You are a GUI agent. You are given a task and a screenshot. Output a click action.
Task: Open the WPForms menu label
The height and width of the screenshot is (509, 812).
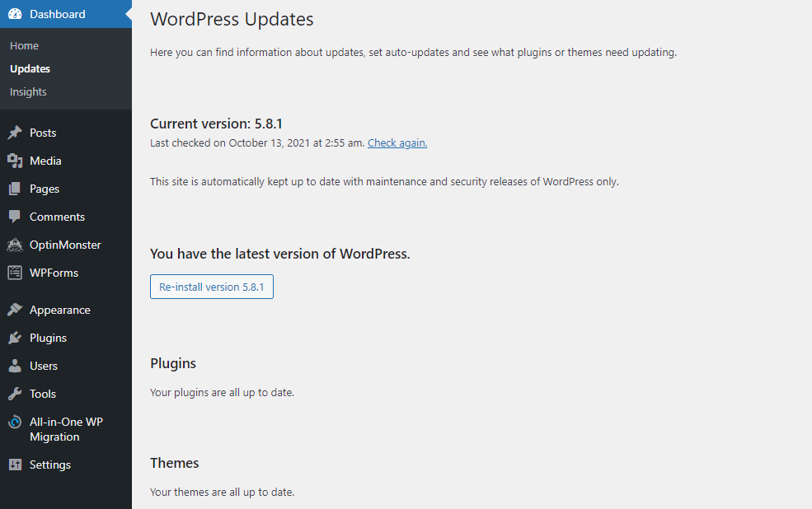pyautogui.click(x=54, y=273)
